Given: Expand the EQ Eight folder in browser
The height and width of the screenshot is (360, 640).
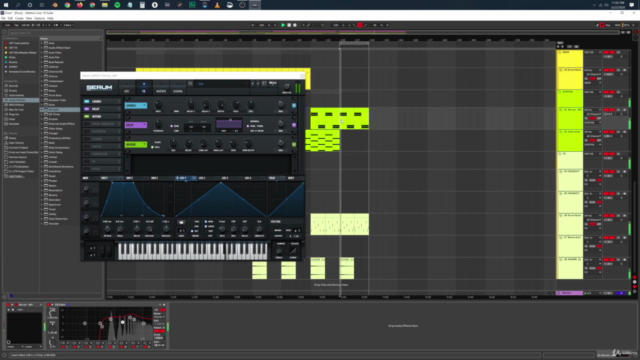Looking at the screenshot, I should coord(42,109).
